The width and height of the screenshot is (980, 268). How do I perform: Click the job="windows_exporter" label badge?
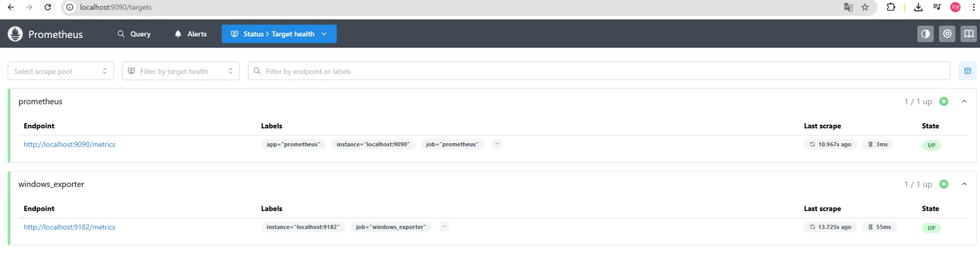tap(391, 227)
